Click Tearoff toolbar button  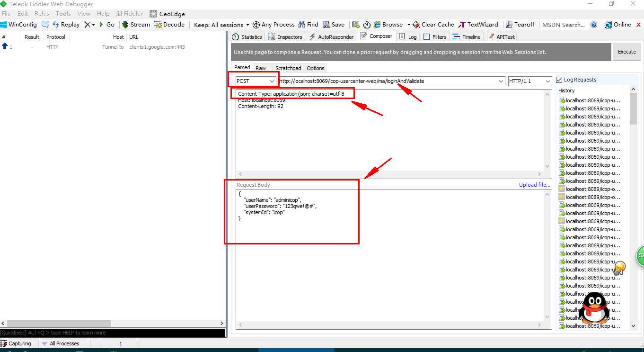[x=520, y=25]
